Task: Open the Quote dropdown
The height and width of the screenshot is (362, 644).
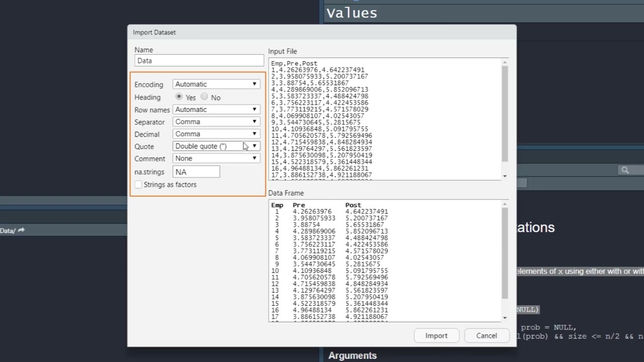Action: 216,146
